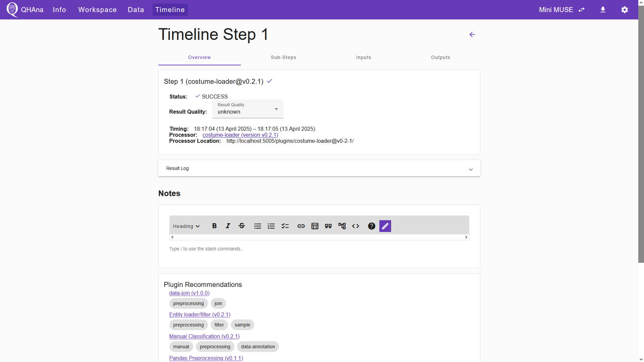Click the Timing value text

tap(255, 129)
